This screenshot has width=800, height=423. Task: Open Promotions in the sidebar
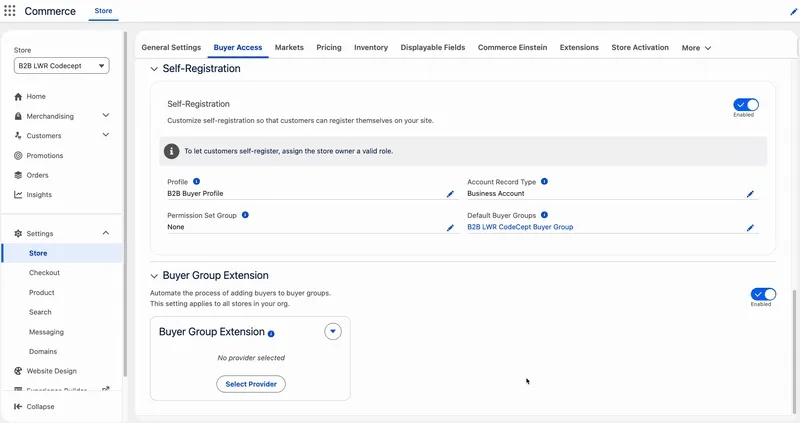coord(45,156)
